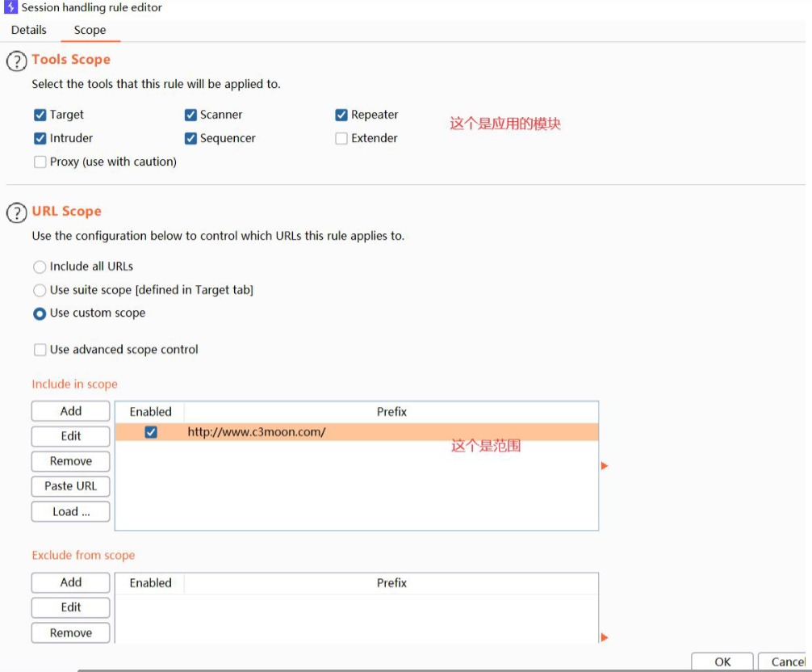Viewport: 812px width, 672px height.
Task: Enable the Extender tool checkbox
Action: tap(341, 138)
